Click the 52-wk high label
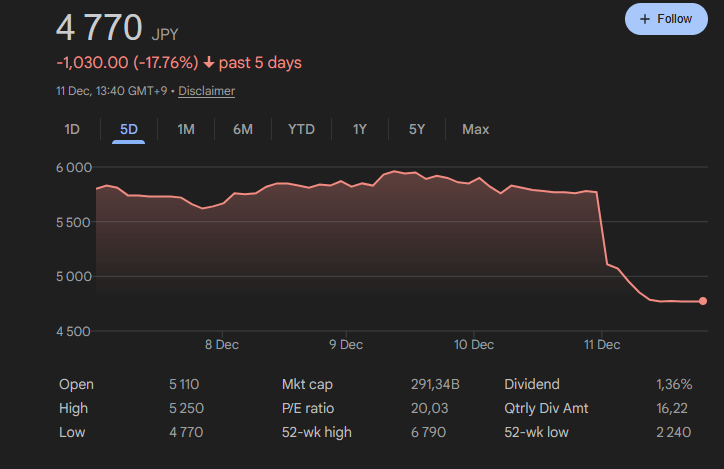 pyautogui.click(x=317, y=432)
